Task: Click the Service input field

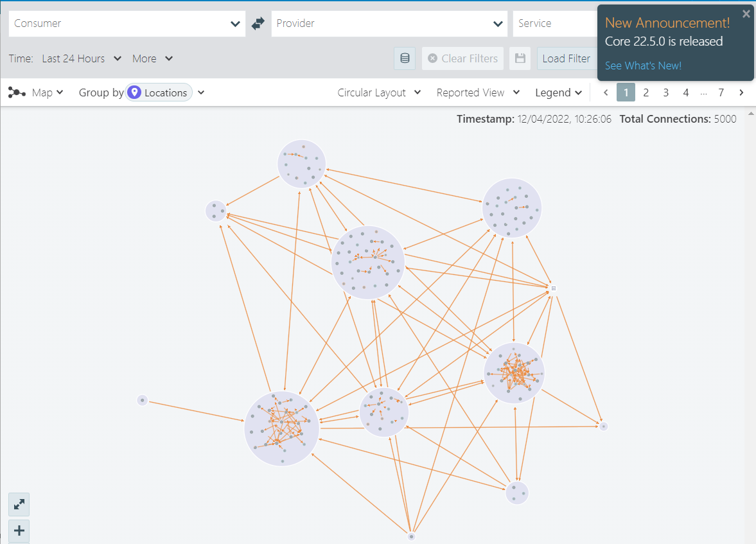Action: click(x=554, y=24)
